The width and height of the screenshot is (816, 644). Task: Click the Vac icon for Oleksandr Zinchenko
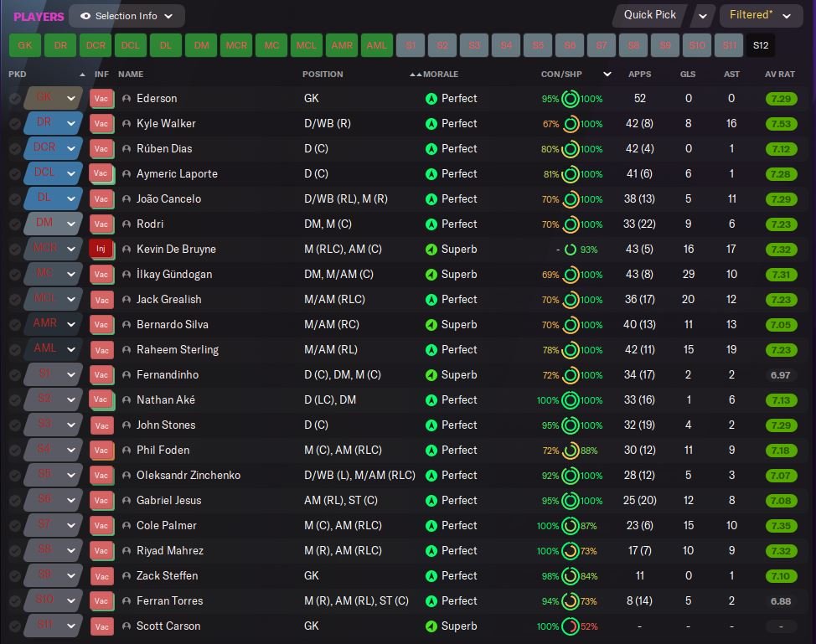pos(101,476)
